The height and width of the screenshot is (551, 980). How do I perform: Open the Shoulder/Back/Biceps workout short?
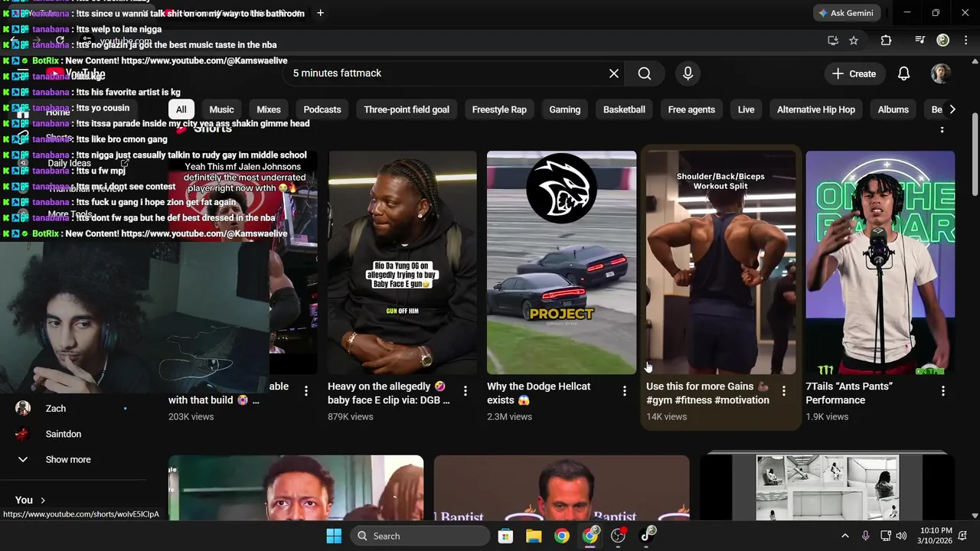click(720, 262)
